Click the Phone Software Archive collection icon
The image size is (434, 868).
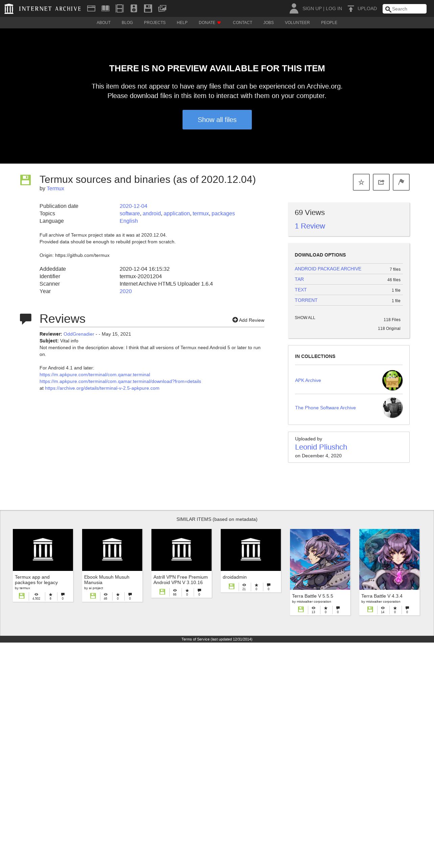[x=392, y=408]
